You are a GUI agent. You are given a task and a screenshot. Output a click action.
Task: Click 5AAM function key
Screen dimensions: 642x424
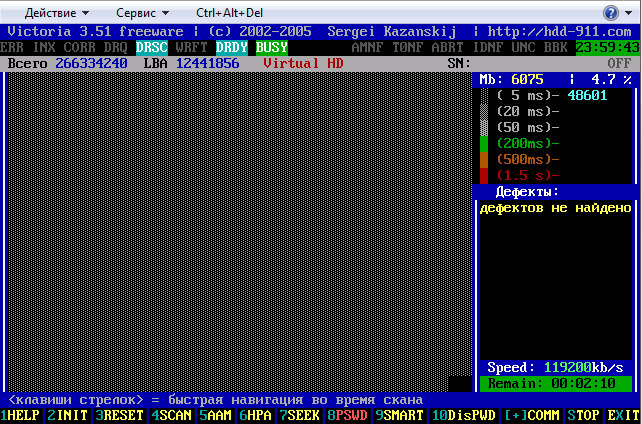point(215,415)
